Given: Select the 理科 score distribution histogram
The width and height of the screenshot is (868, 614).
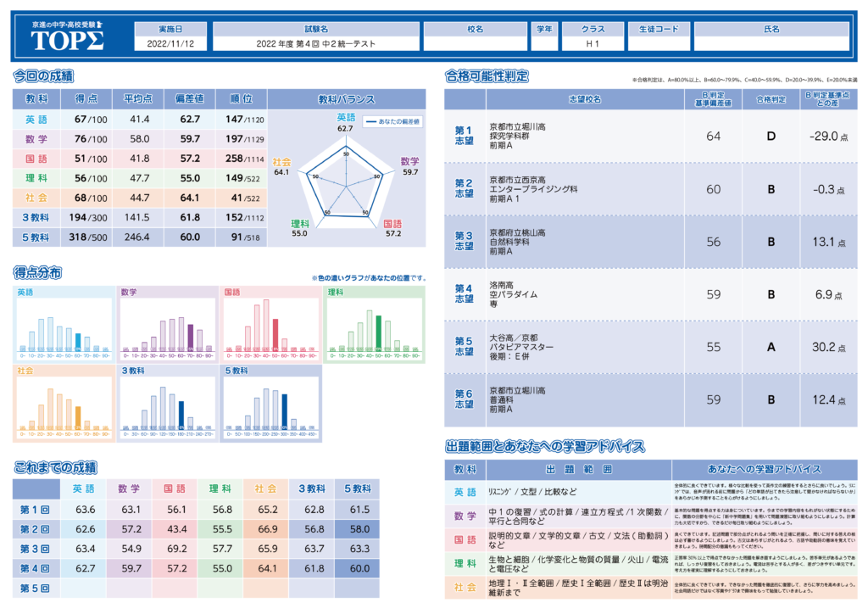Looking at the screenshot, I should pyautogui.click(x=374, y=323).
